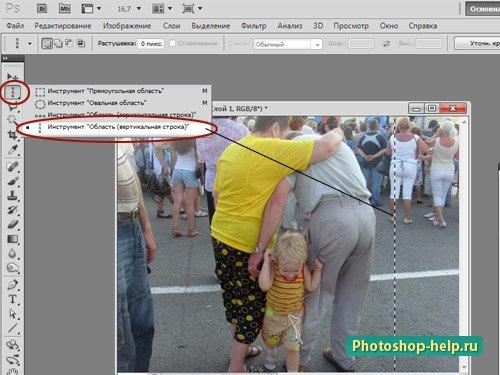Select the 3D Object Rotate tool
Image resolution: width=500 pixels, height=375 pixels.
pos(13,345)
